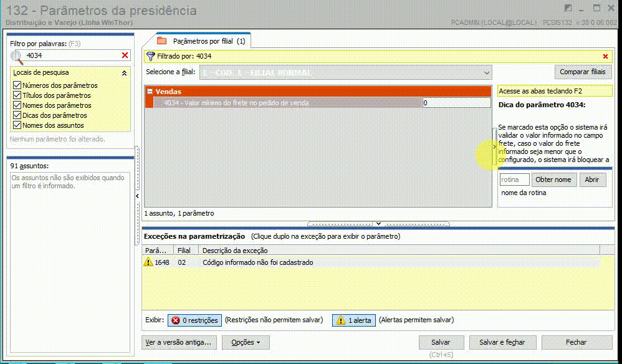The image size is (622, 364).
Task: Toggle Títulos dos parâmetros checkbox
Action: (x=17, y=95)
